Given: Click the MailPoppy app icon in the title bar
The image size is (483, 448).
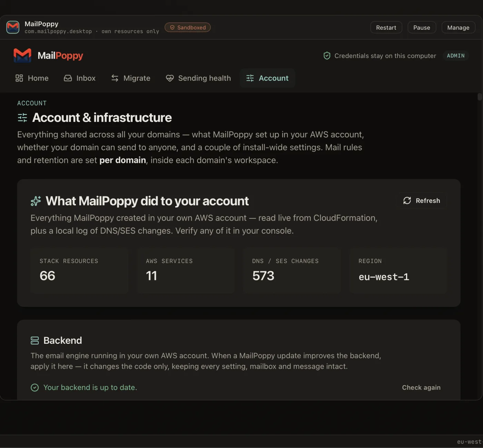Looking at the screenshot, I should (x=13, y=27).
